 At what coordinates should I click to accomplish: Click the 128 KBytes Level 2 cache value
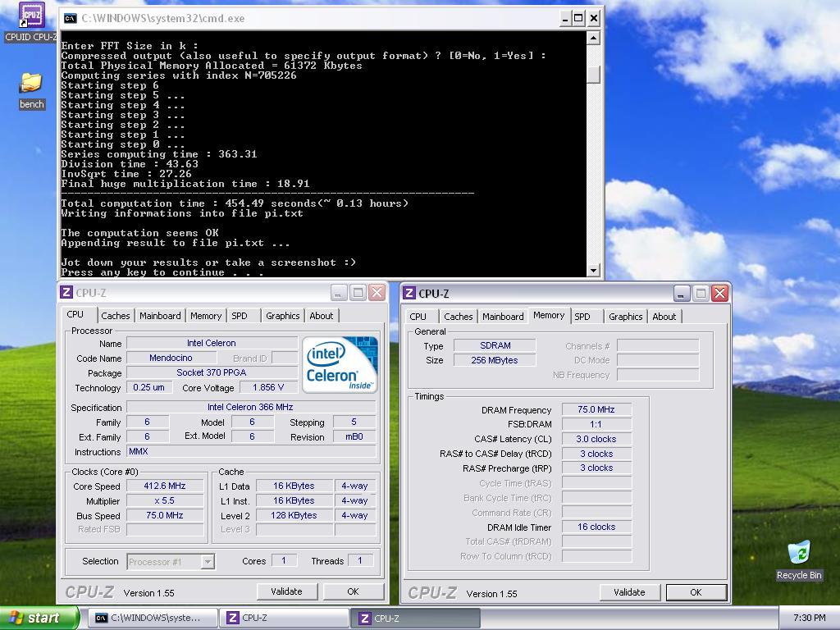(x=294, y=515)
